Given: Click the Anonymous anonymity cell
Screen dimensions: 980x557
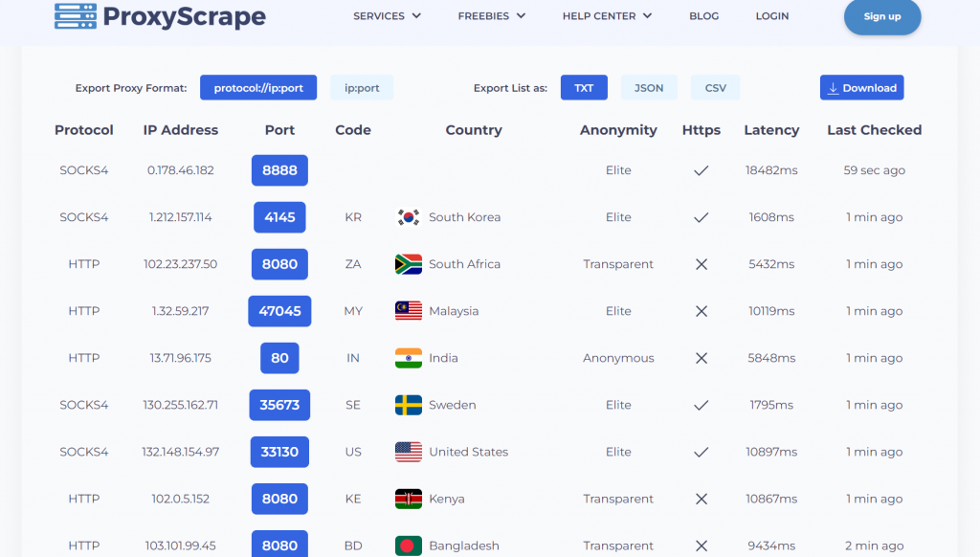Looking at the screenshot, I should (618, 358).
